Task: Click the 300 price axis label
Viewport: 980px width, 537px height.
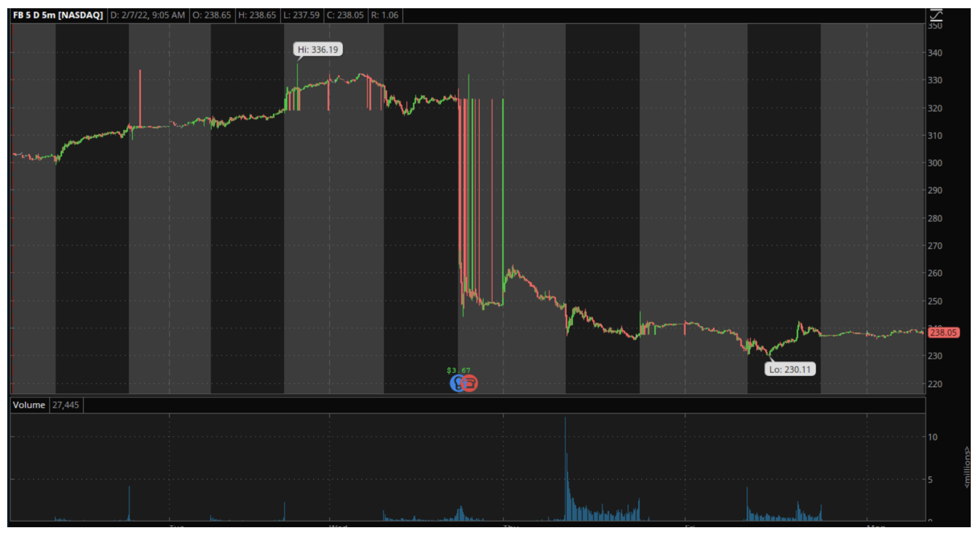Action: click(935, 163)
